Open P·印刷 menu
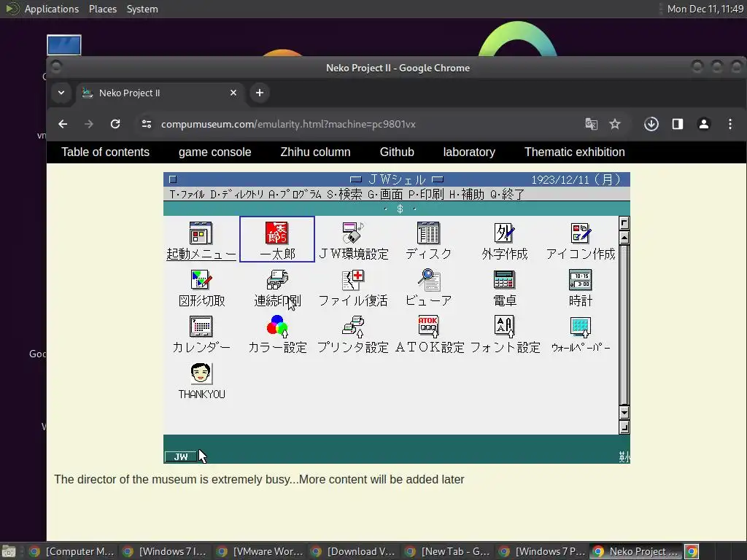The image size is (747, 560). tap(426, 194)
